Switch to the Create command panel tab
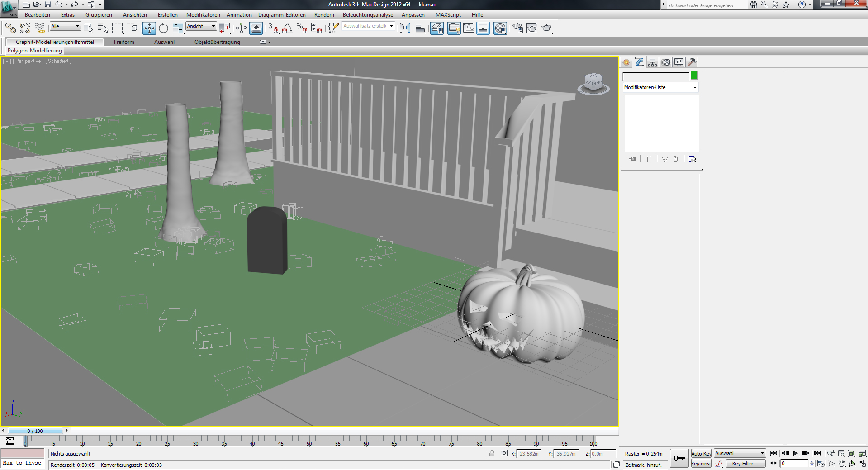 pos(626,62)
